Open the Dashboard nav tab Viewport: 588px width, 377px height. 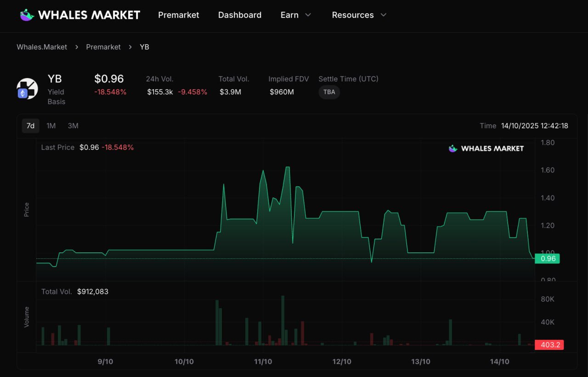click(240, 15)
